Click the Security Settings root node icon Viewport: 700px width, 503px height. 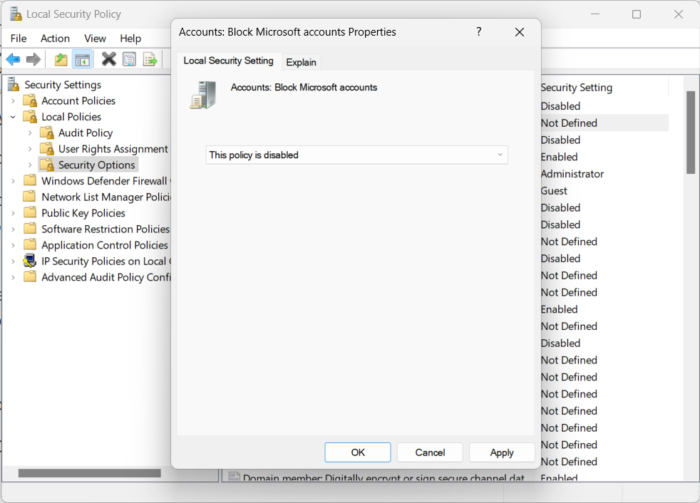[x=14, y=84]
